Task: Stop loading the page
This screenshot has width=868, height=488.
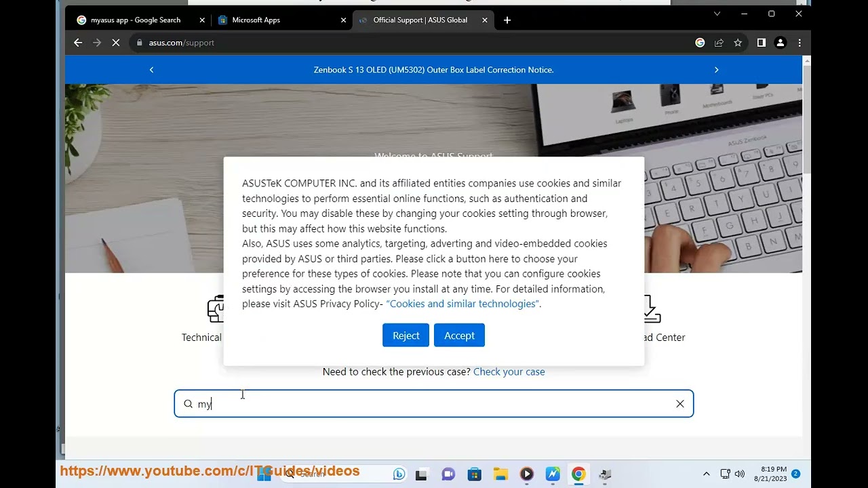Action: tap(116, 43)
